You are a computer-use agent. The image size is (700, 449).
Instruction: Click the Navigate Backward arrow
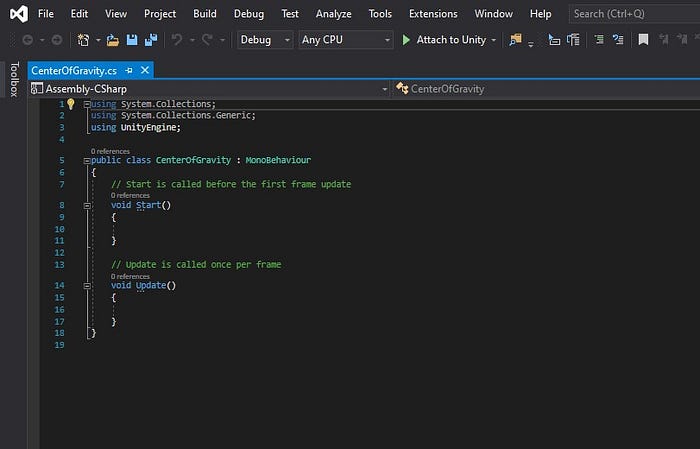coord(28,40)
